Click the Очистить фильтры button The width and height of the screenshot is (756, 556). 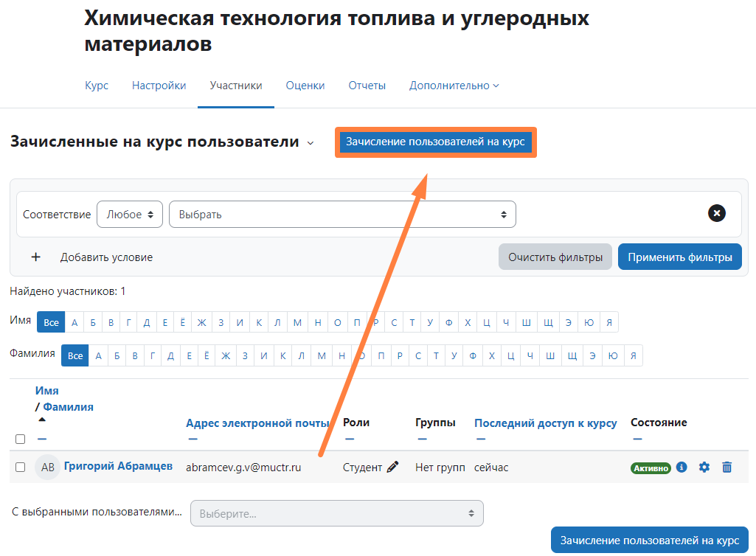coord(555,257)
